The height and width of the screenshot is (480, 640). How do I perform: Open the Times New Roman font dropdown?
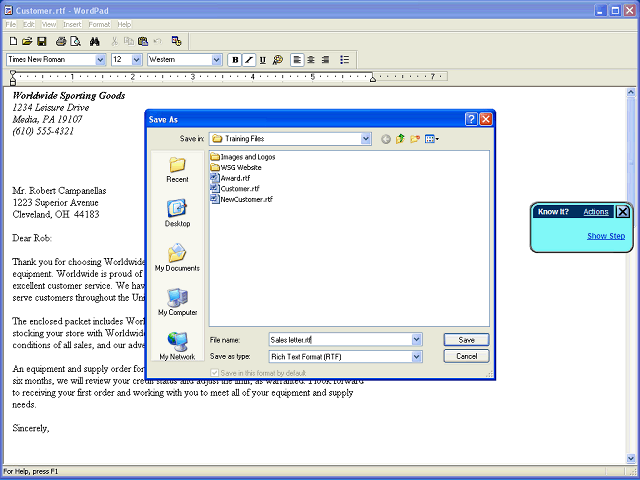pyautogui.click(x=100, y=60)
